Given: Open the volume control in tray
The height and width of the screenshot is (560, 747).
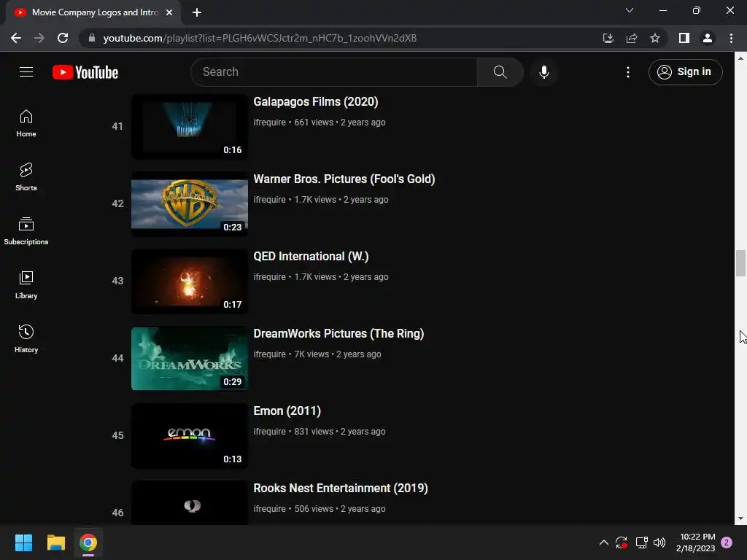Looking at the screenshot, I should point(659,542).
